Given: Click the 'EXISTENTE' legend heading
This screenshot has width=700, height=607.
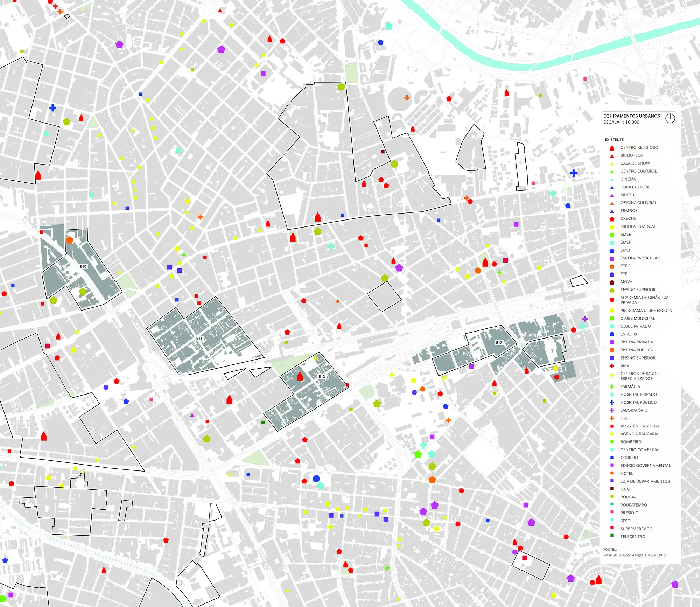Looking at the screenshot, I should tap(614, 140).
